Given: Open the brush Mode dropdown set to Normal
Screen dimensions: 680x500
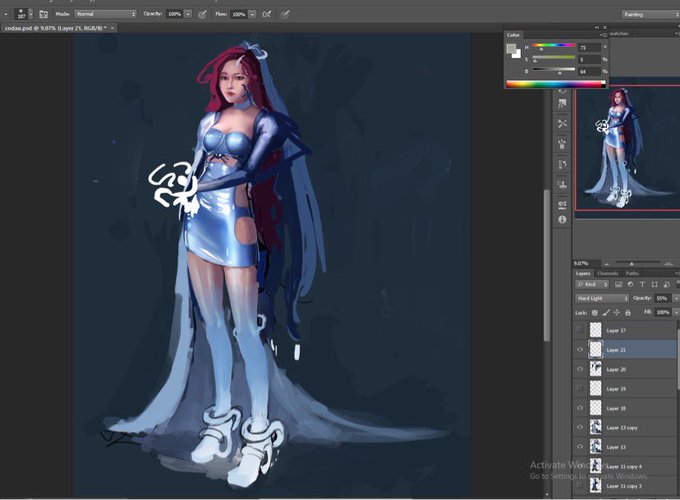Looking at the screenshot, I should click(105, 14).
